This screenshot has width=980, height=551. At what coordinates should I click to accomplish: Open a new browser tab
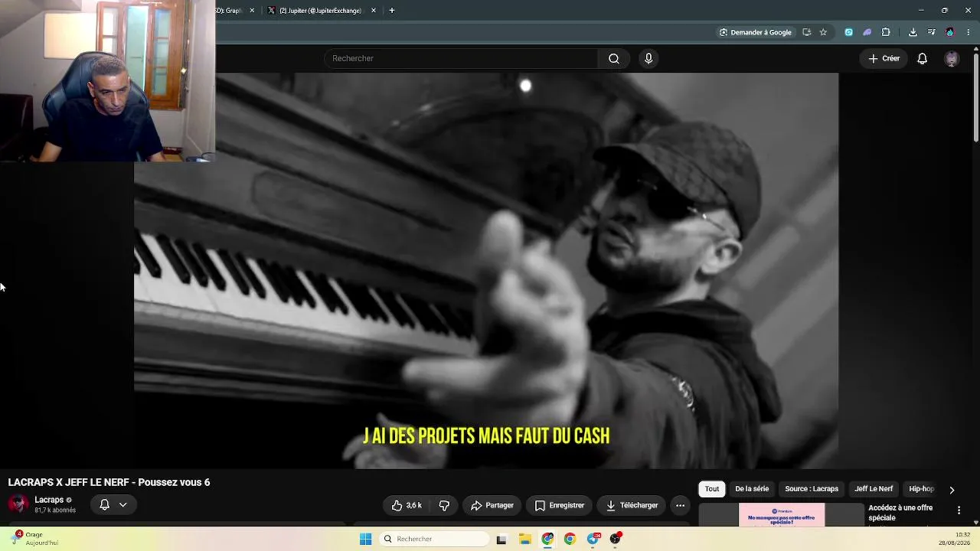coord(392,11)
